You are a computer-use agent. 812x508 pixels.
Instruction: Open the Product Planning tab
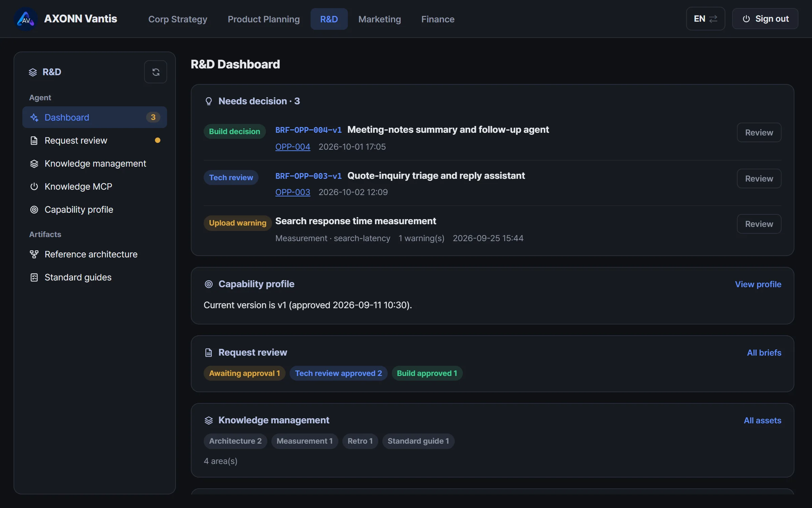pyautogui.click(x=264, y=19)
